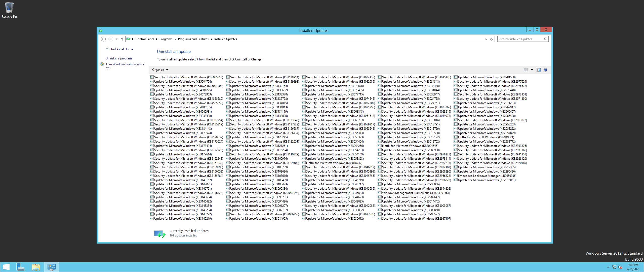
Task: Select Security Update KB3035126
Action: click(x=414, y=77)
